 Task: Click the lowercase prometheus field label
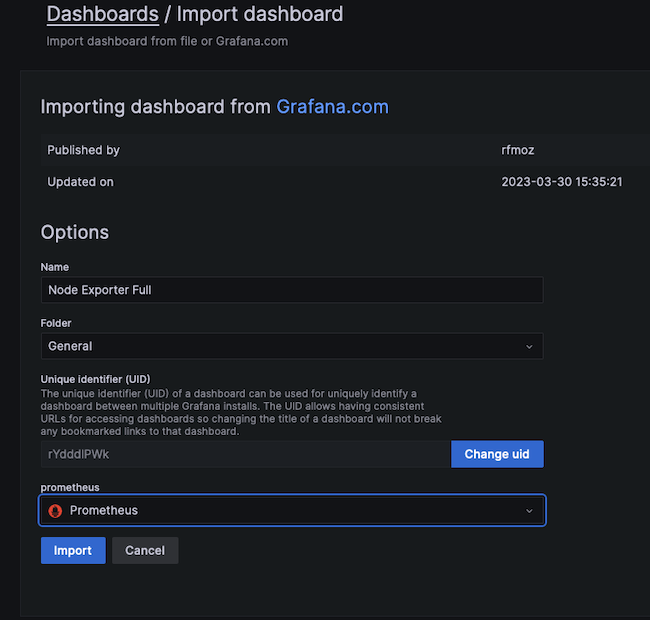[x=70, y=487]
